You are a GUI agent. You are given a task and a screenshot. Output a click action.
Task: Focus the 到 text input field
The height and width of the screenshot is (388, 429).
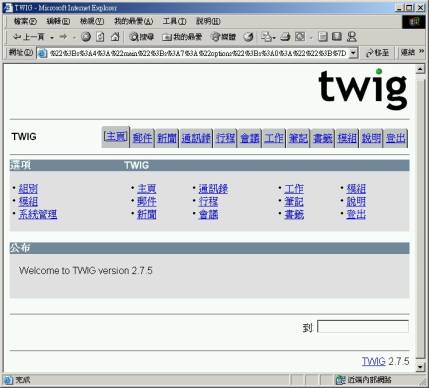tap(363, 326)
